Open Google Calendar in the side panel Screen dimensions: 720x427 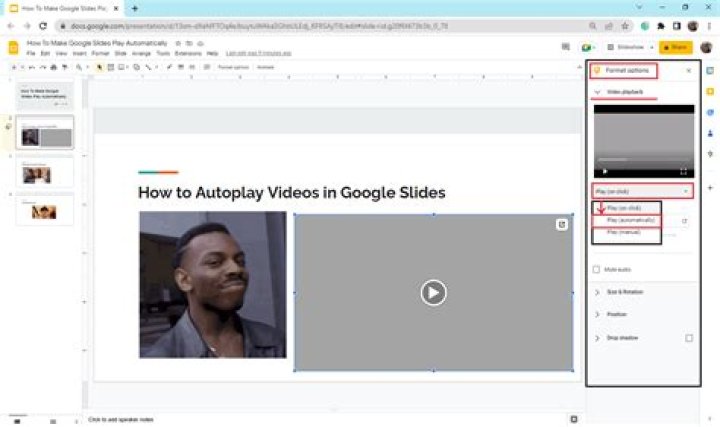tap(710, 71)
